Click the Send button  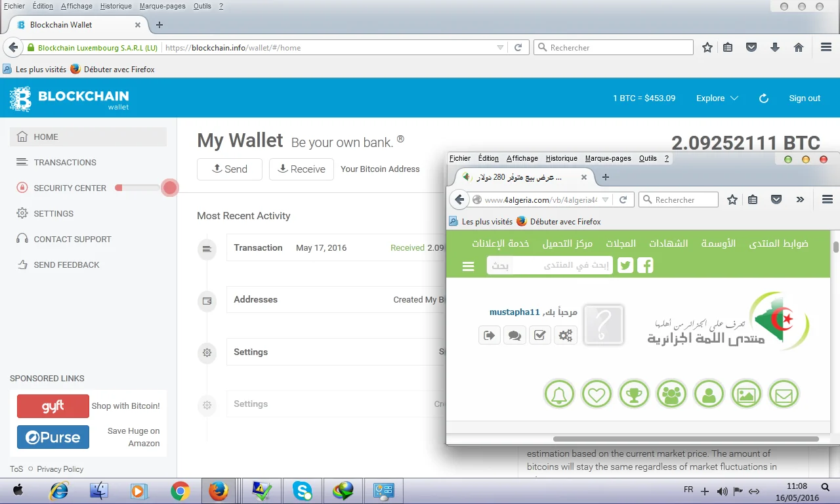[x=230, y=169]
